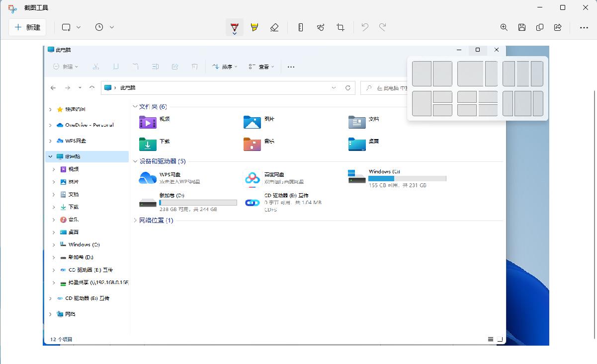The height and width of the screenshot is (364, 597).
Task: Open the ruler tool
Action: [300, 27]
